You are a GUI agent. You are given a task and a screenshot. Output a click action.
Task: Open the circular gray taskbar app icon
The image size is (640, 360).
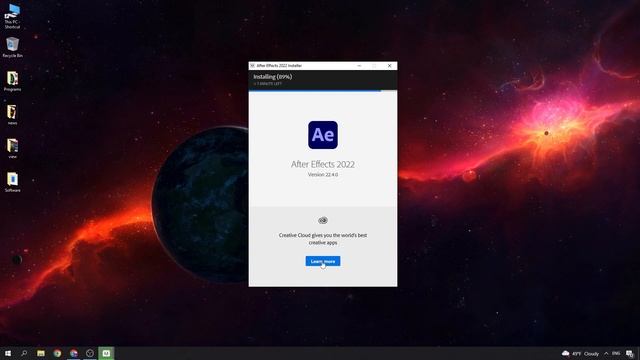point(90,353)
